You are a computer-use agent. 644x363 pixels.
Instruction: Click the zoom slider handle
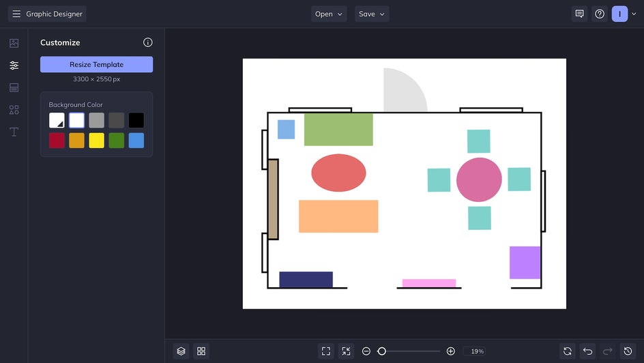click(381, 351)
